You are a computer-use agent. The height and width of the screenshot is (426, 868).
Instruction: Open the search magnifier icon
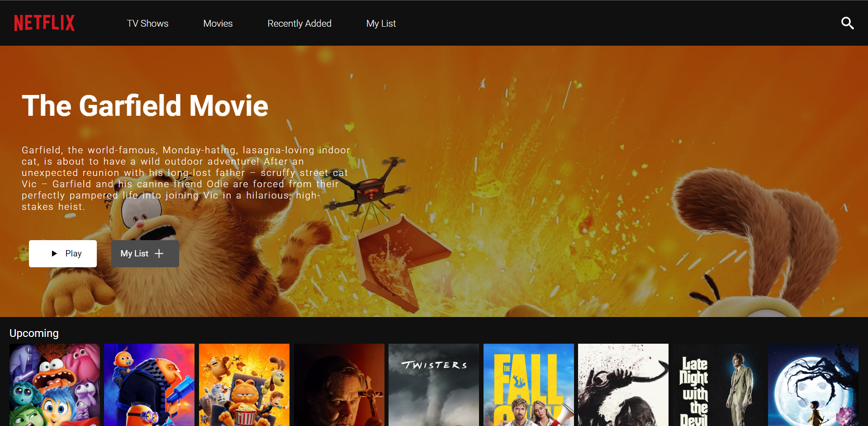coord(847,23)
